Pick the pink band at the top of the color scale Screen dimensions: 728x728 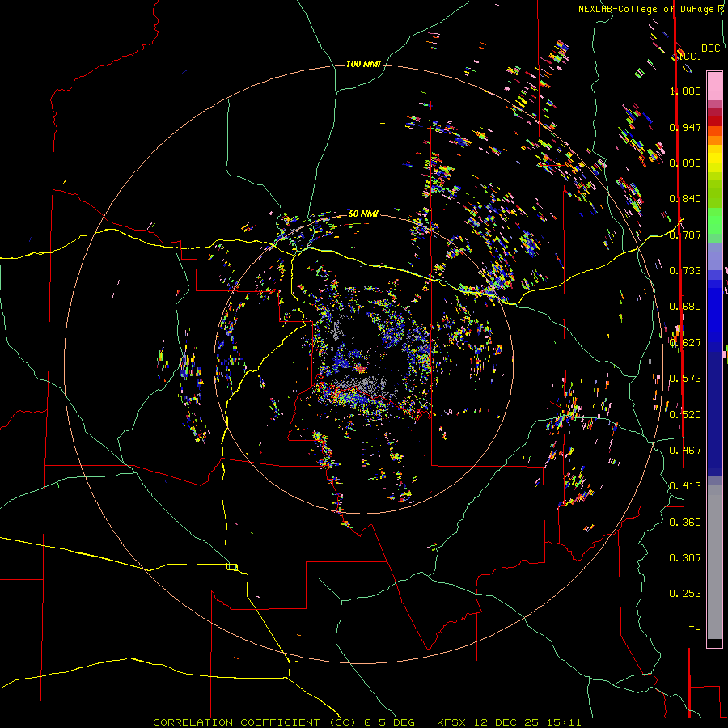[714, 87]
